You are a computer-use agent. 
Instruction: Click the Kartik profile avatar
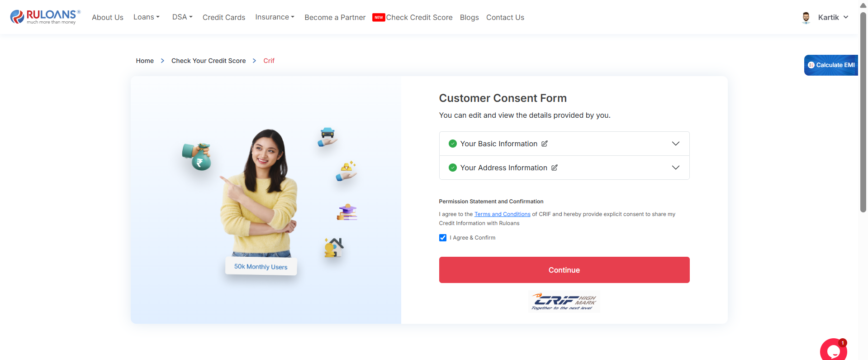[x=806, y=18]
